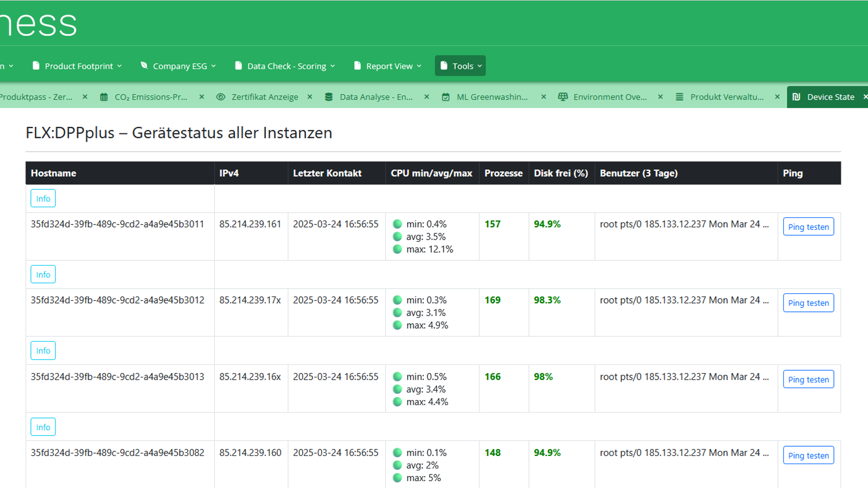Ping testen for 85.214.239.16x
The width and height of the screenshot is (868, 488).
coord(808,379)
